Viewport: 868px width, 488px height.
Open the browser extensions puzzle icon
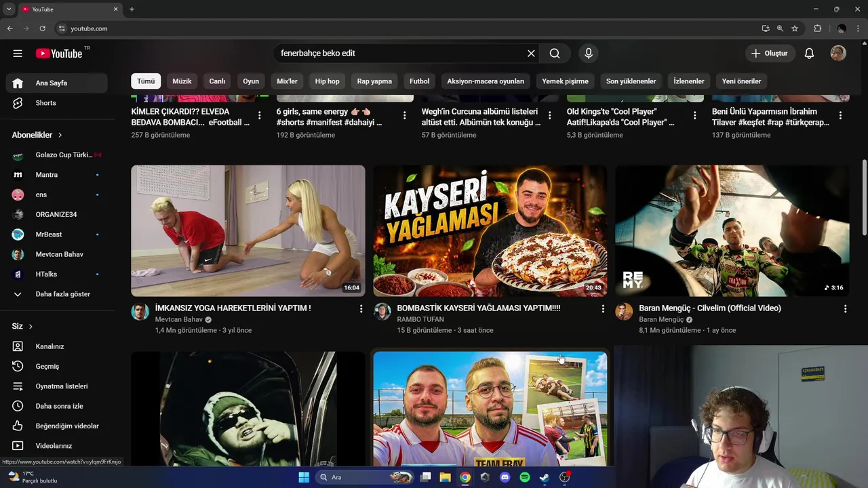[817, 28]
